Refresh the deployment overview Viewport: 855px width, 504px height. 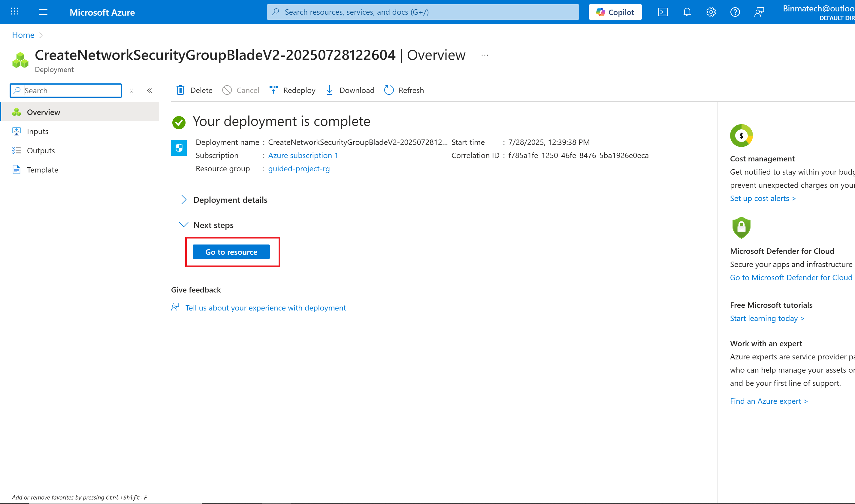click(404, 90)
